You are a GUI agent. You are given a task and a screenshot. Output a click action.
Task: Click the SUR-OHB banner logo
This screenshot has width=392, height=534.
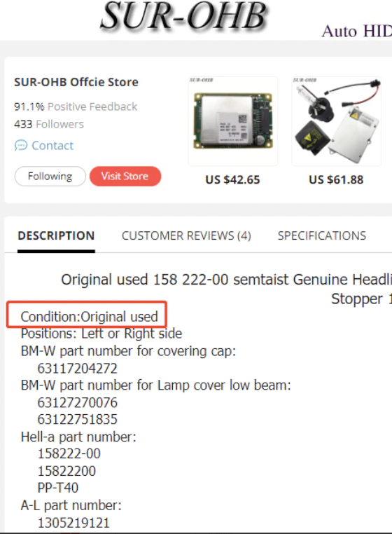pyautogui.click(x=183, y=15)
